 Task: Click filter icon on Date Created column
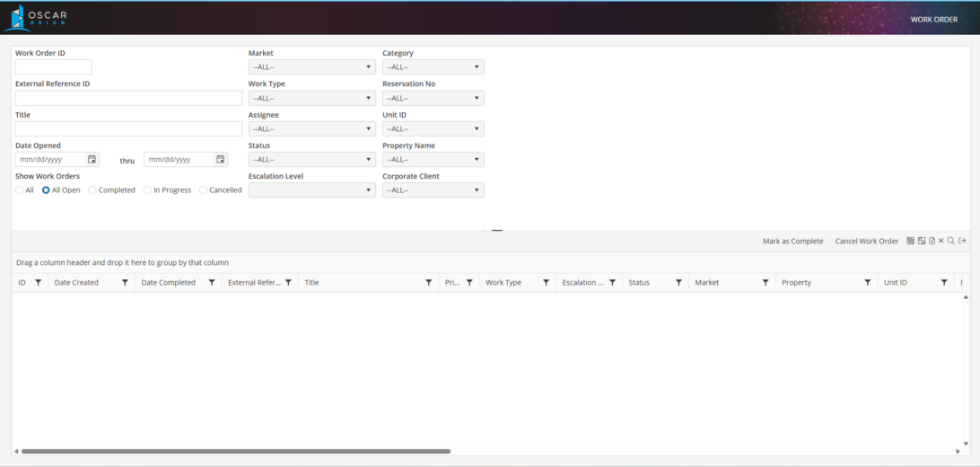[x=125, y=283]
